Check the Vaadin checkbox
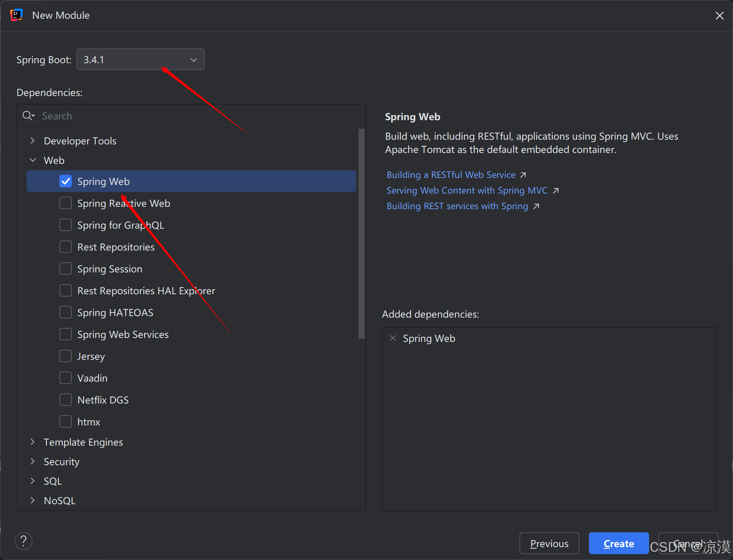Image resolution: width=733 pixels, height=560 pixels. 66,378
